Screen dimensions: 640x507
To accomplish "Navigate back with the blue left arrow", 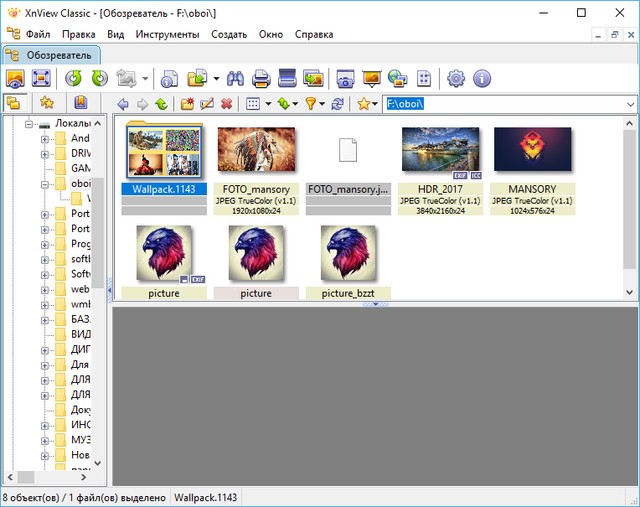I will (x=122, y=104).
